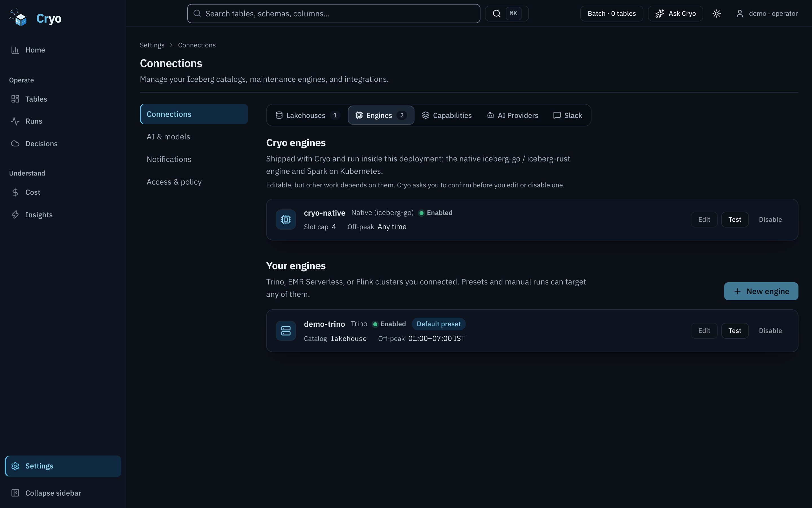812x508 pixels.
Task: Switch to the Lakehouses tab
Action: click(x=307, y=115)
